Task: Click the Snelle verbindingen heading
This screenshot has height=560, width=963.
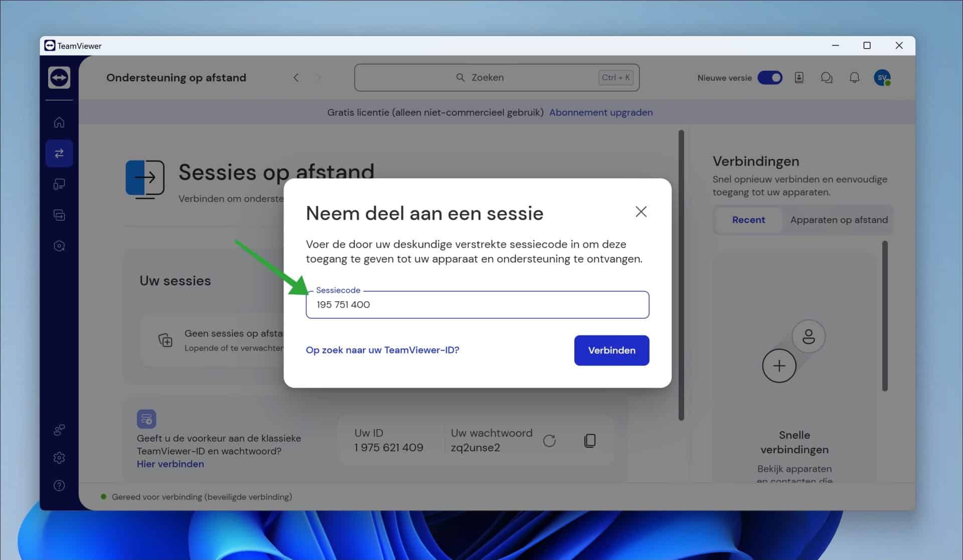Action: click(794, 442)
